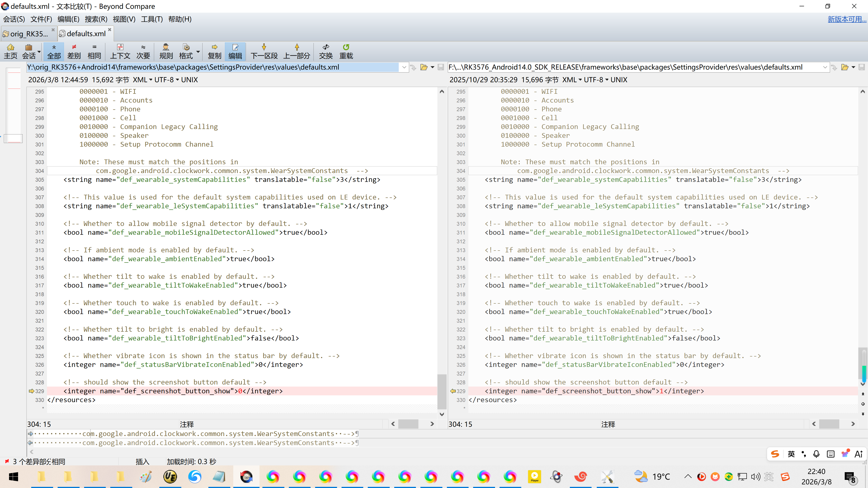This screenshot has width=868, height=488.
Task: Click the Reload (重载) icon
Action: coord(346,52)
